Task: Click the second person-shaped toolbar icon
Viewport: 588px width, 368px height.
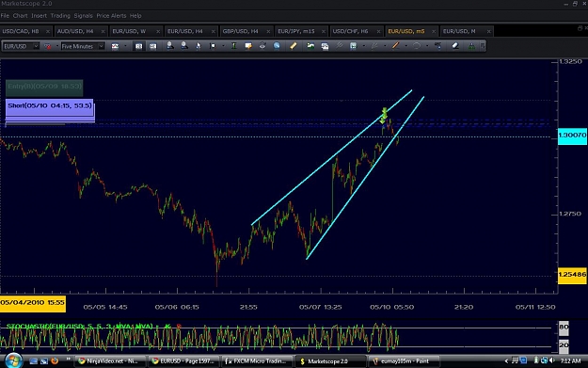Action: [x=184, y=46]
